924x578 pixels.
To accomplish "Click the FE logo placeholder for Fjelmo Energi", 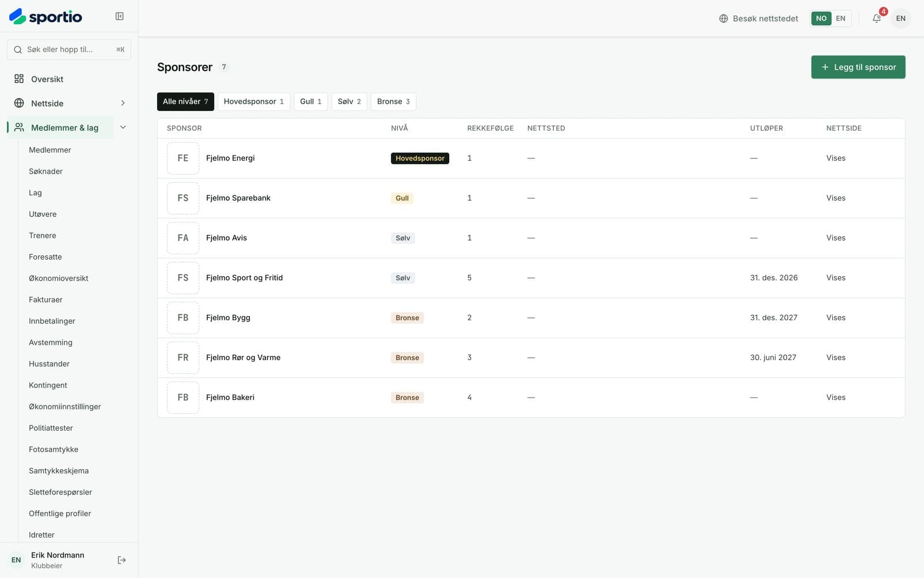I will pos(183,158).
